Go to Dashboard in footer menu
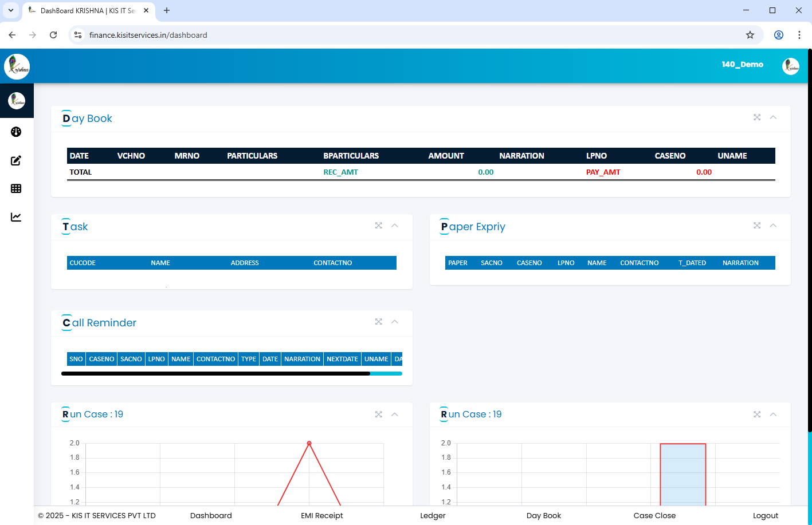The height and width of the screenshot is (525, 812). click(x=211, y=516)
